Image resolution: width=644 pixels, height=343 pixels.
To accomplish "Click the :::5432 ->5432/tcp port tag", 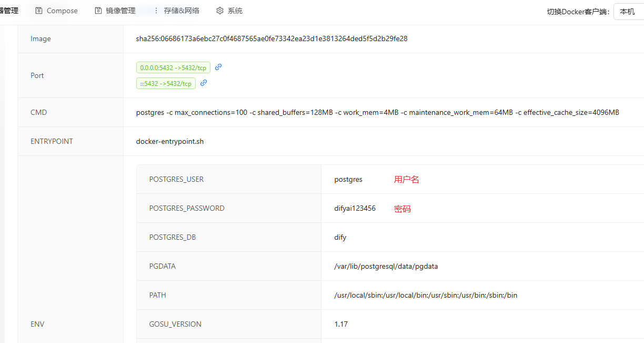I will click(x=166, y=83).
